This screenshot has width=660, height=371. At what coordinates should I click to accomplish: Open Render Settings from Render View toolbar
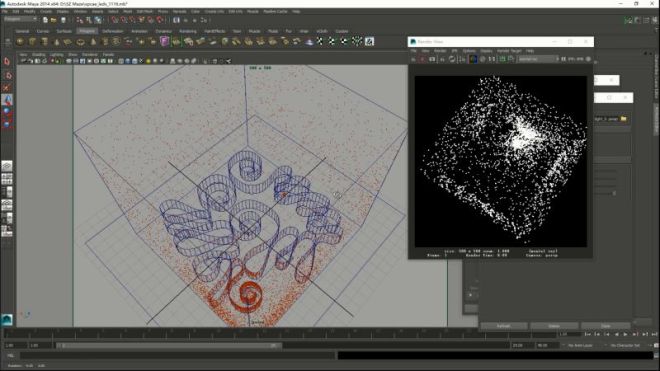[462, 59]
